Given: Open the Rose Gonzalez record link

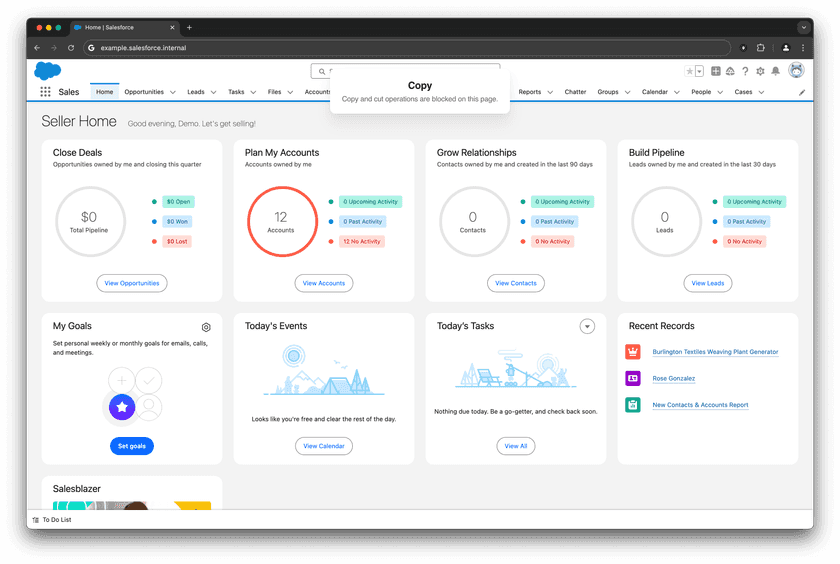Looking at the screenshot, I should 673,379.
